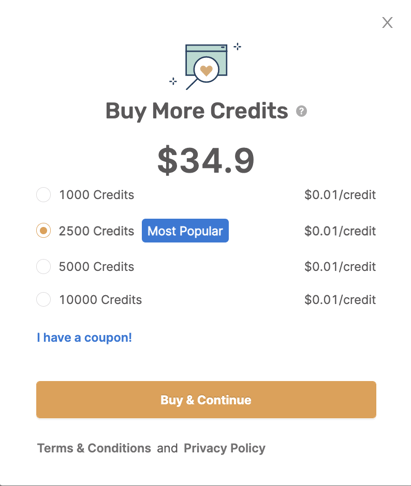Close the Buy More Credits dialog
The height and width of the screenshot is (486, 411).
[387, 23]
